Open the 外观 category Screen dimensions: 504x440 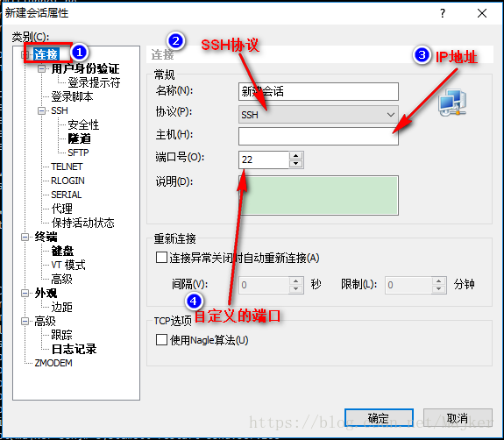(x=46, y=293)
